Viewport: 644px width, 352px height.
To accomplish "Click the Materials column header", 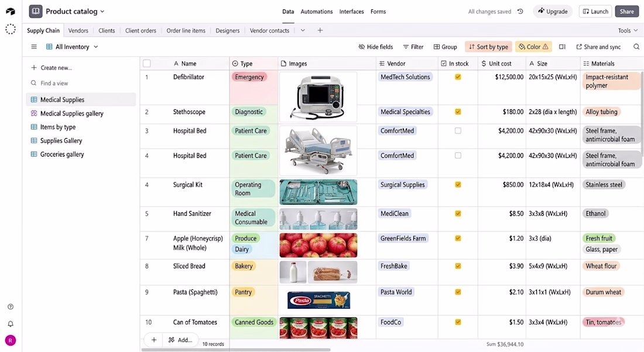I will (x=612, y=64).
